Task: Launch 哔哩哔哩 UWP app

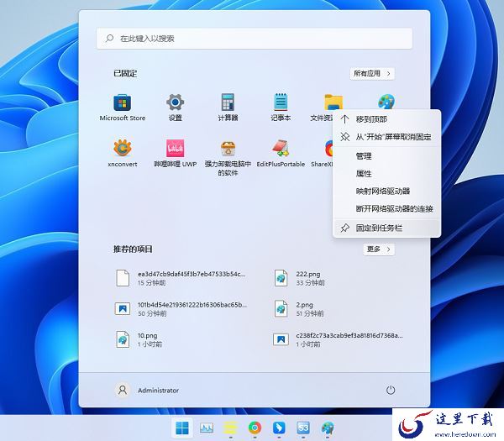Action: pos(176,154)
